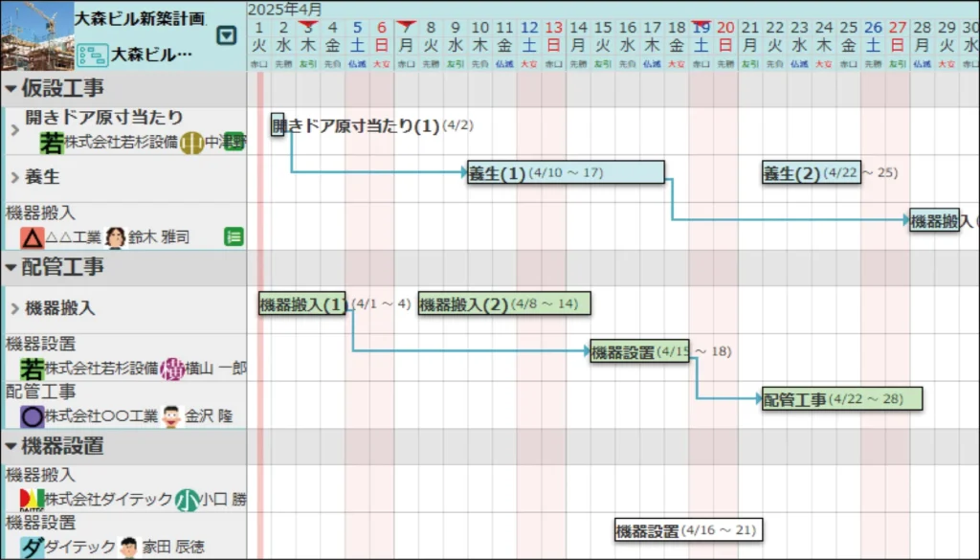Click the green list icon beside 鈴木 雅司
Viewport: 980px width, 560px height.
coord(233,236)
